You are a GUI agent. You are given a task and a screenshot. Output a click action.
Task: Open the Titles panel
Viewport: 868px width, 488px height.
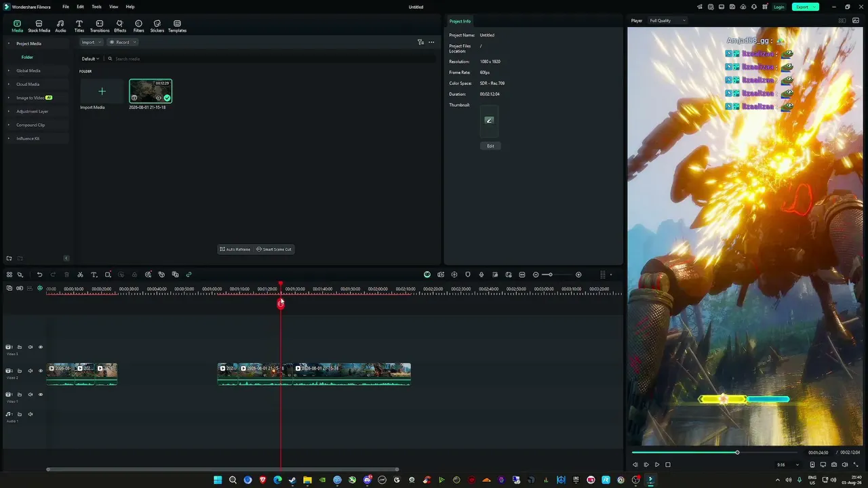click(x=79, y=26)
